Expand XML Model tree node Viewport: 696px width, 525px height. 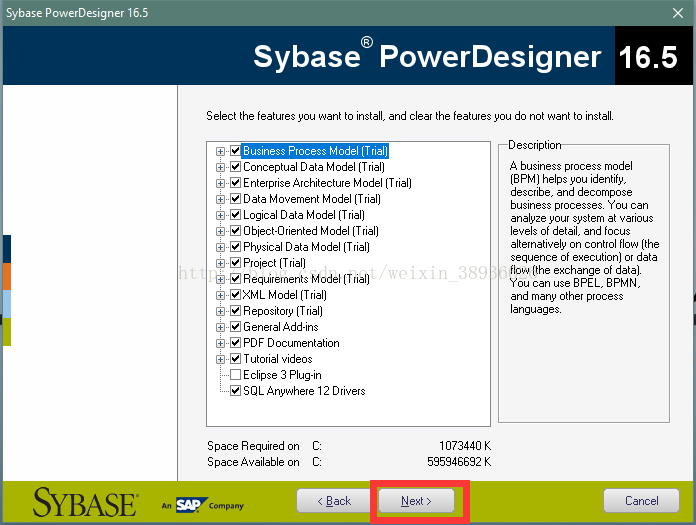click(x=220, y=295)
